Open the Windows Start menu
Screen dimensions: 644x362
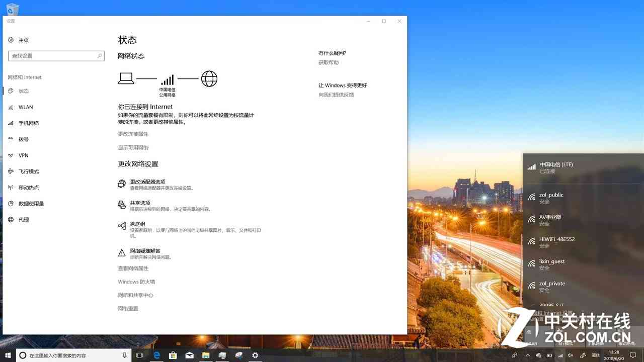[8, 355]
